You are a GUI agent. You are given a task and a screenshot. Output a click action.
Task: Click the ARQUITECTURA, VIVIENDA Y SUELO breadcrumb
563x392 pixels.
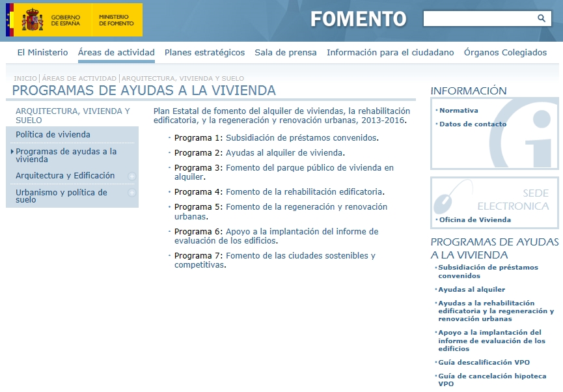(x=183, y=78)
